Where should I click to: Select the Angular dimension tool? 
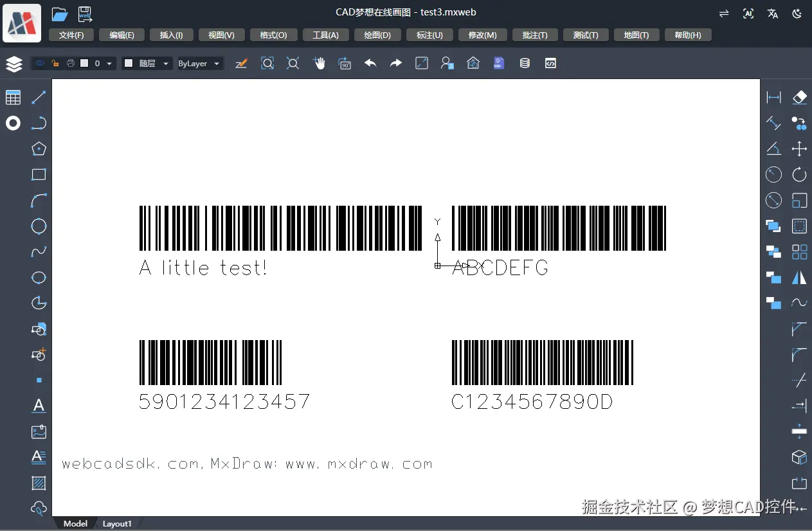[x=774, y=149]
